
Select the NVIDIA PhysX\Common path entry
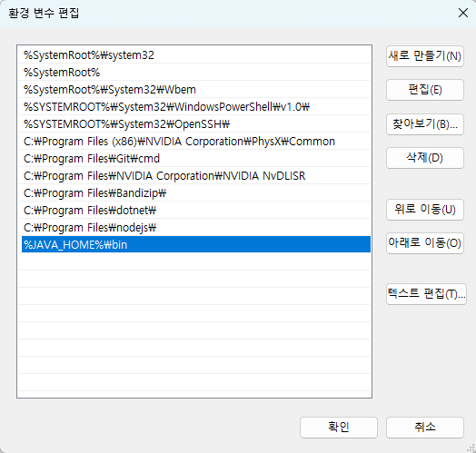(194, 142)
